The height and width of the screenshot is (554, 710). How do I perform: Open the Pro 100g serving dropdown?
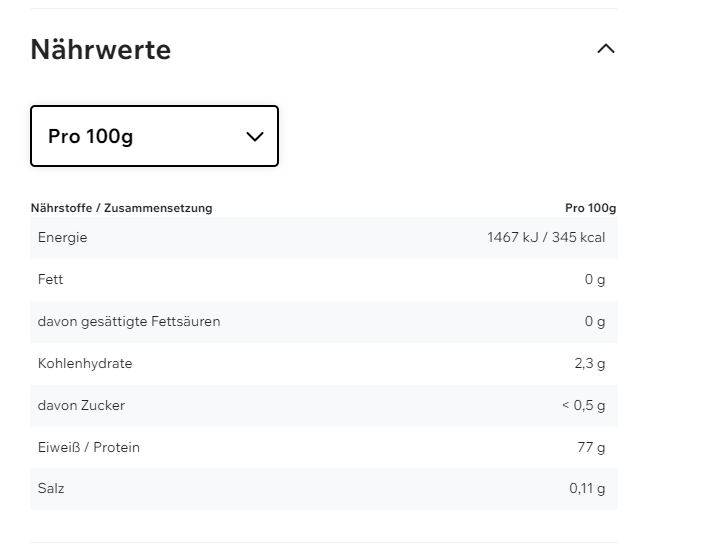[x=154, y=136]
